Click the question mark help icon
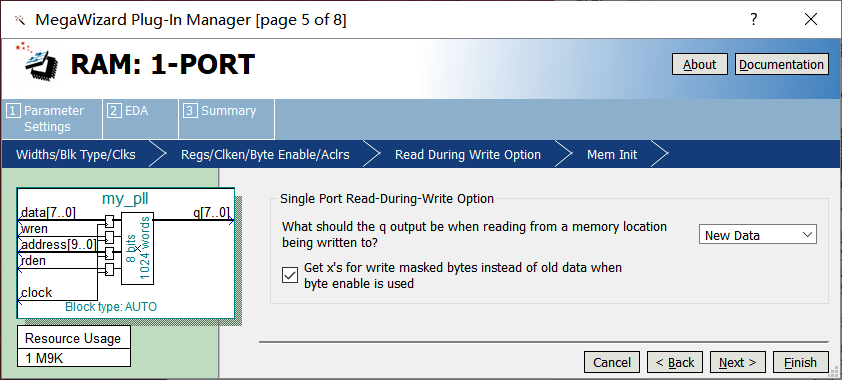 click(754, 20)
